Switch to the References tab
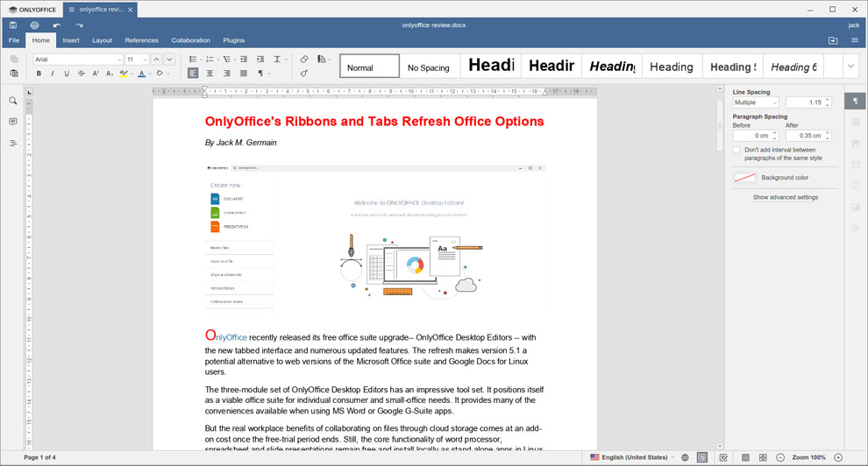The width and height of the screenshot is (868, 466). [x=142, y=40]
